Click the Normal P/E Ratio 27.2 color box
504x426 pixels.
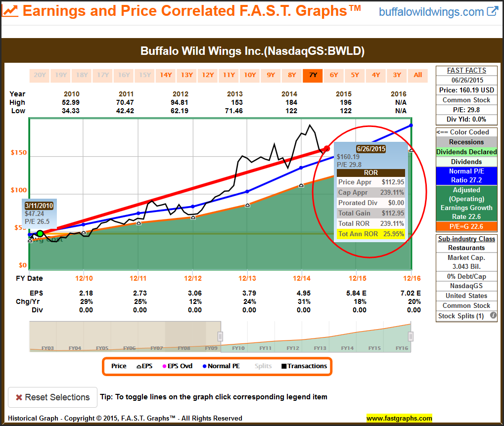pos(466,176)
